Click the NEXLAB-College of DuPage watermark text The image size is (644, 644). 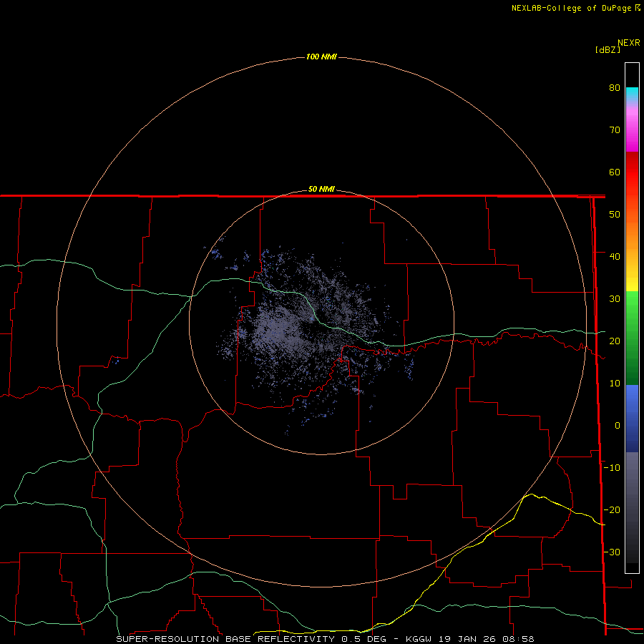(572, 8)
